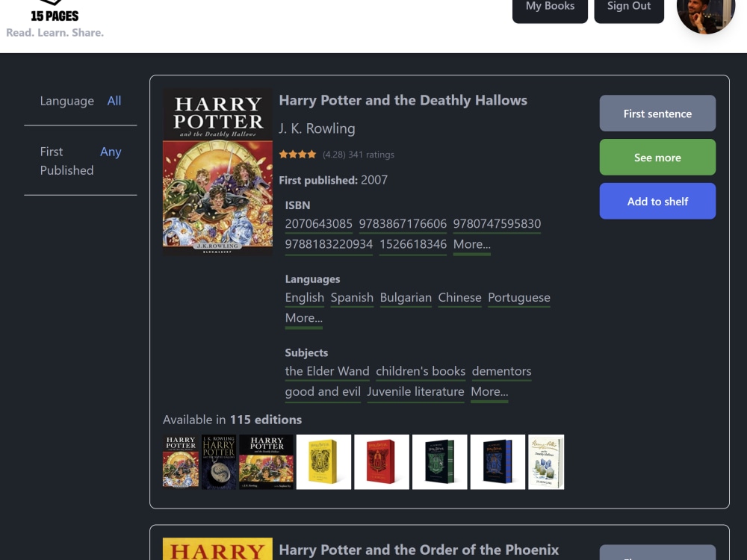Open the Order of the Phoenix title
The image size is (747, 560).
419,550
